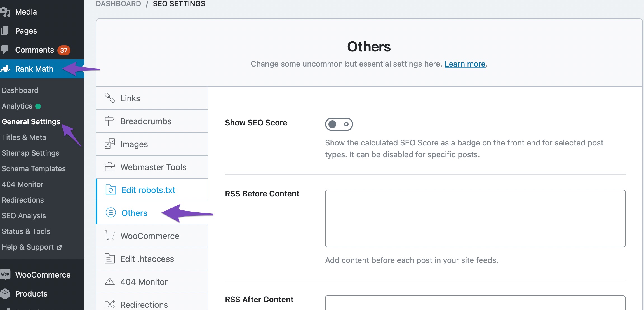Click inside the RSS Before Content textarea
Image resolution: width=644 pixels, height=310 pixels.
pos(475,218)
